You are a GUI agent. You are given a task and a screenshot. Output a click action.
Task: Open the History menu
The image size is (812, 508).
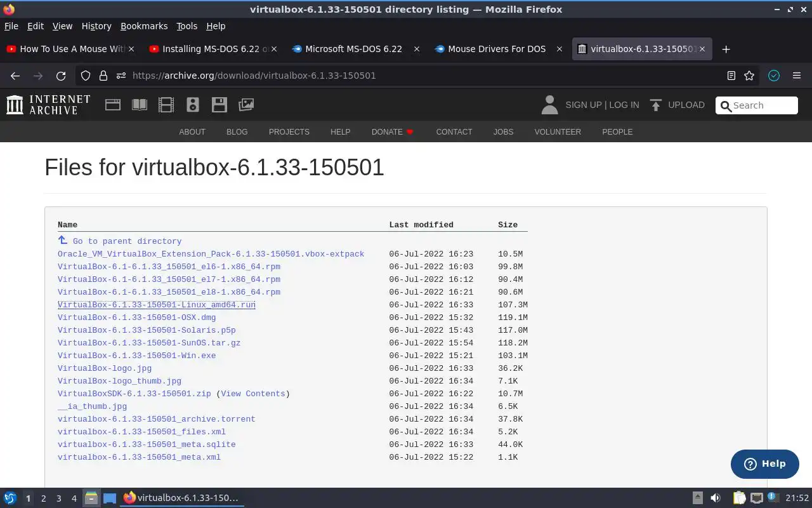(x=96, y=26)
